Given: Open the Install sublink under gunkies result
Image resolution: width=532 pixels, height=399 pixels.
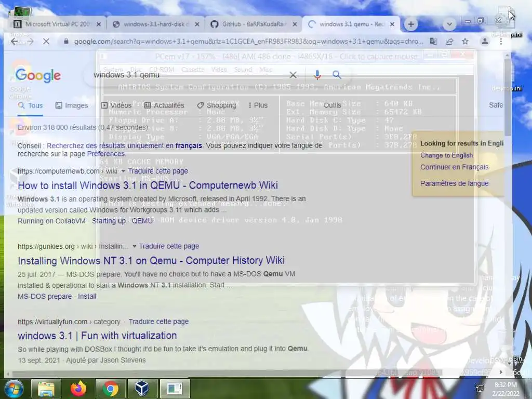Looking at the screenshot, I should [87, 296].
